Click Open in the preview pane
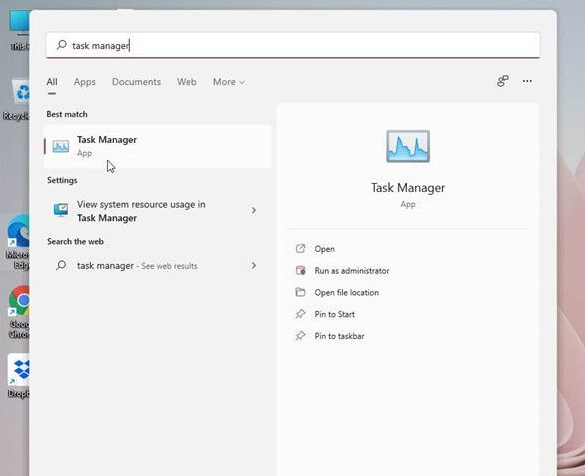This screenshot has height=476, width=585. tap(324, 249)
